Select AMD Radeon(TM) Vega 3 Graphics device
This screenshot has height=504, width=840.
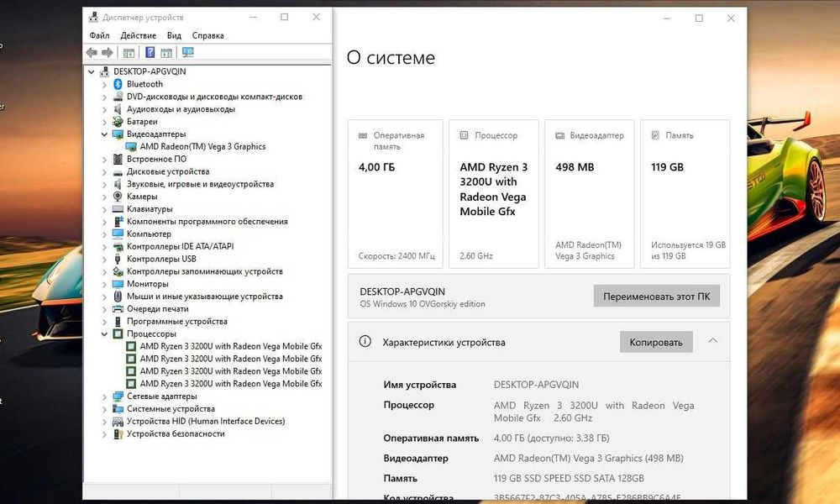[202, 147]
